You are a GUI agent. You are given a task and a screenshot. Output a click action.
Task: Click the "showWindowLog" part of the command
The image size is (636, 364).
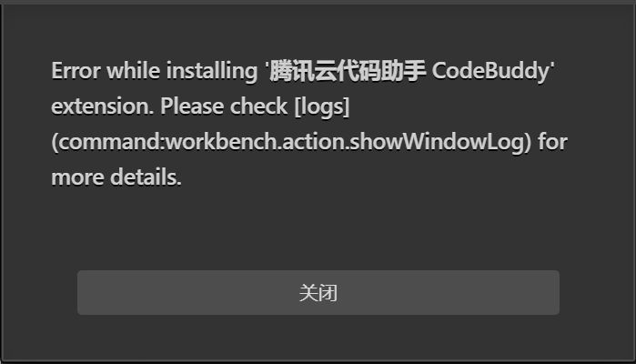(437, 142)
